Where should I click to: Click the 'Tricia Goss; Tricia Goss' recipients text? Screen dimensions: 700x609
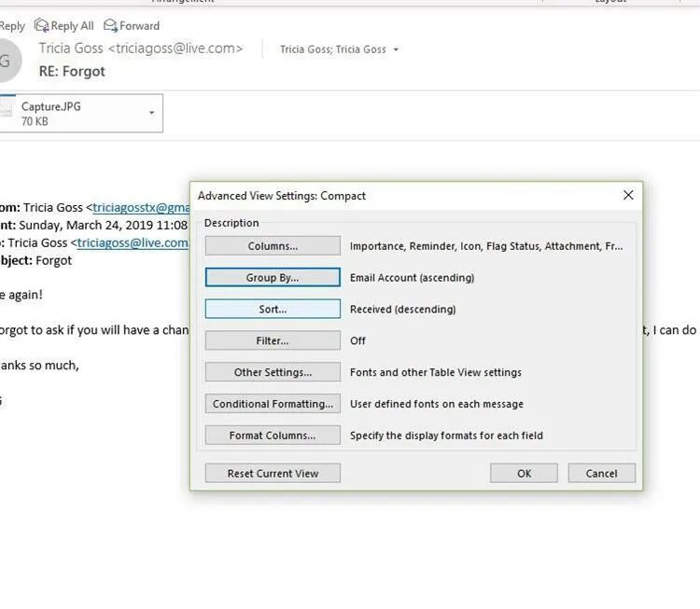[x=333, y=49]
